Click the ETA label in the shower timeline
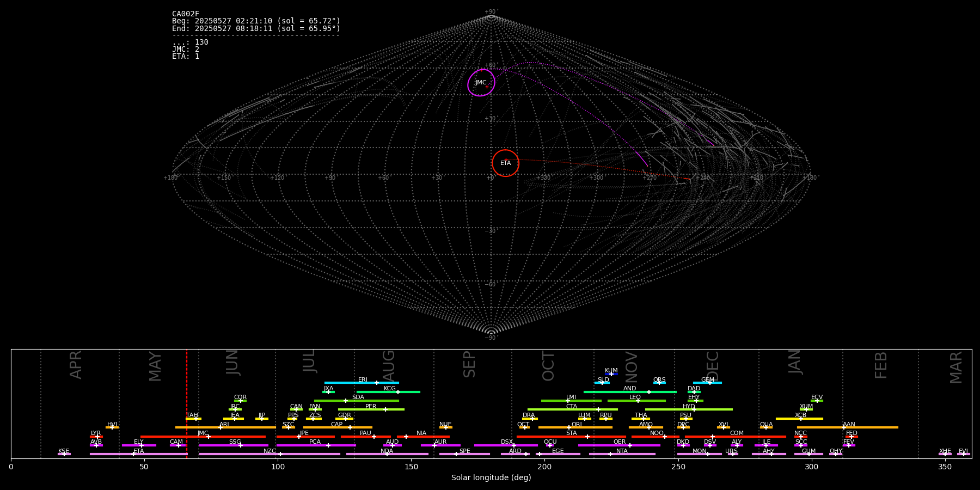This screenshot has height=490, width=980. tap(139, 451)
